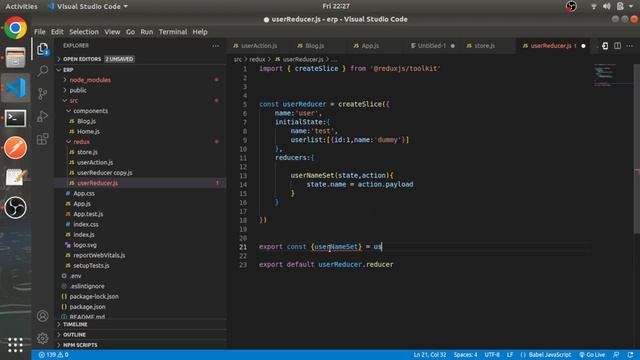
Task: Click the open changes icon in editor toolbar
Action: coord(605,46)
